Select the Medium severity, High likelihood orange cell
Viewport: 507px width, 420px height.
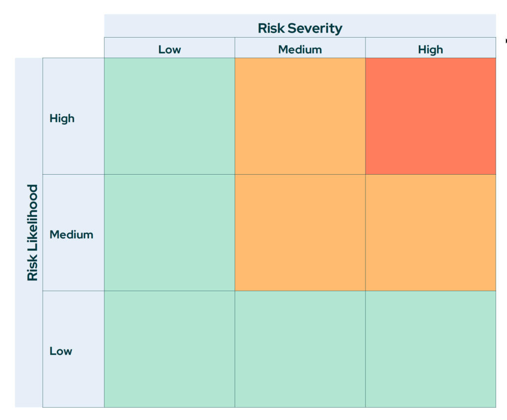(300, 116)
